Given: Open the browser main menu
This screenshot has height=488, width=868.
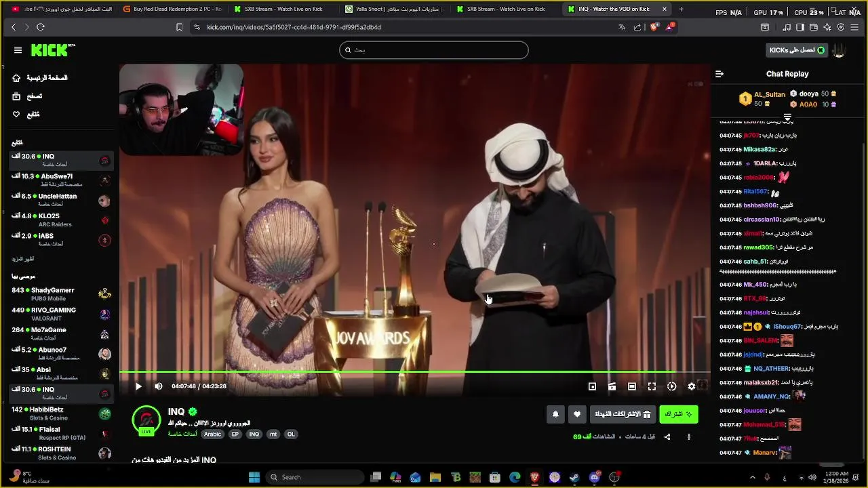Looking at the screenshot, I should [x=856, y=27].
